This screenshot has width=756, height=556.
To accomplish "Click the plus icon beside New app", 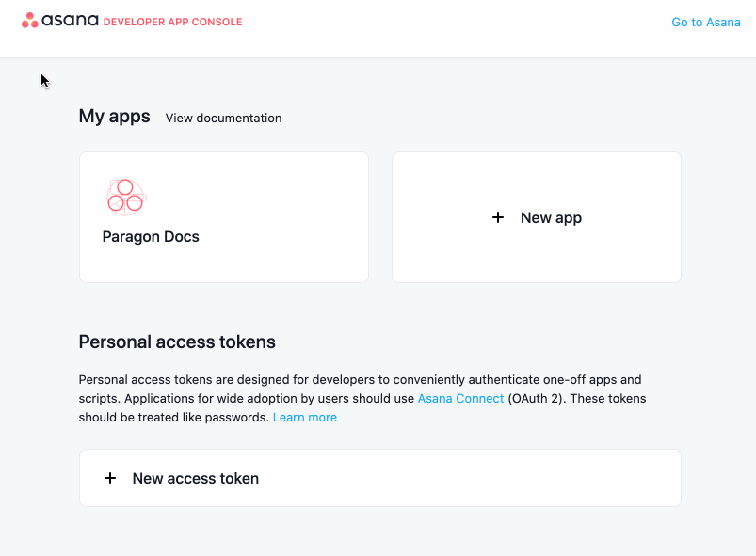I will [x=498, y=217].
